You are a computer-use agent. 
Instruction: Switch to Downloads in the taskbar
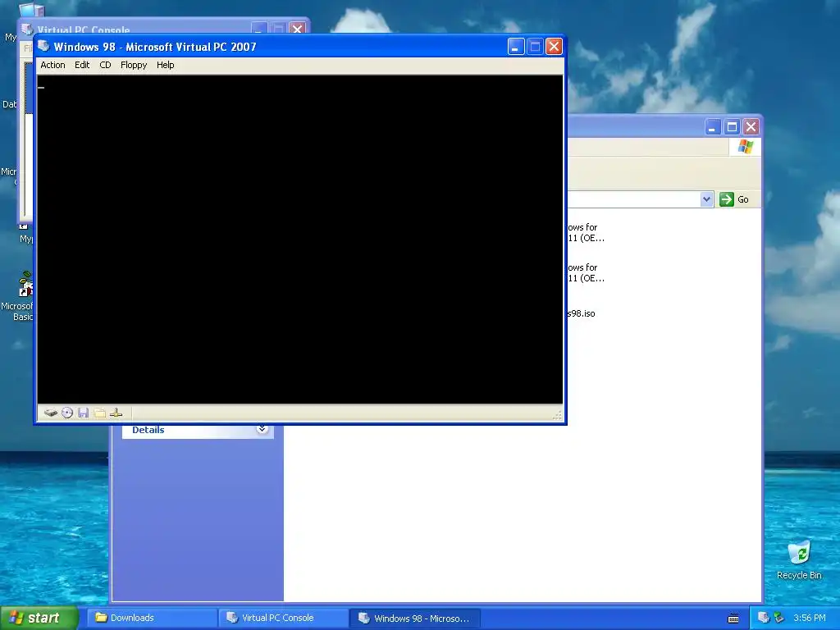pyautogui.click(x=152, y=618)
